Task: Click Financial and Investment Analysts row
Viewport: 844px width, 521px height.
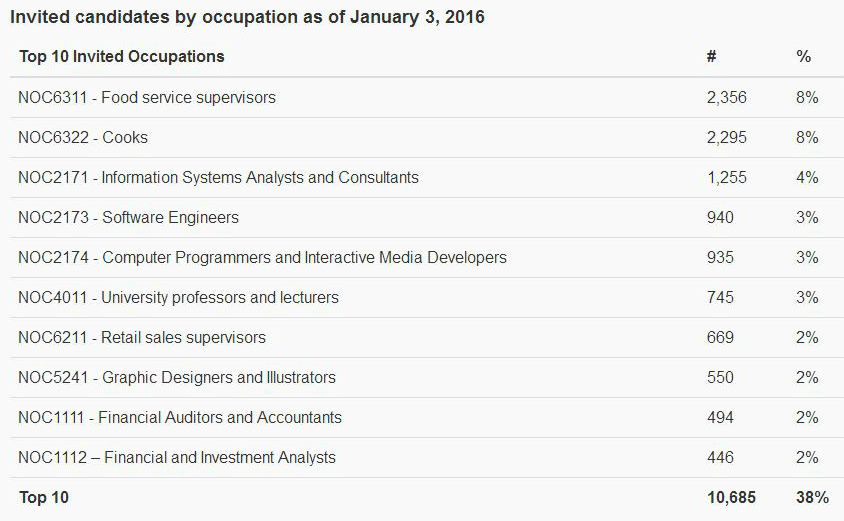Action: coord(177,458)
